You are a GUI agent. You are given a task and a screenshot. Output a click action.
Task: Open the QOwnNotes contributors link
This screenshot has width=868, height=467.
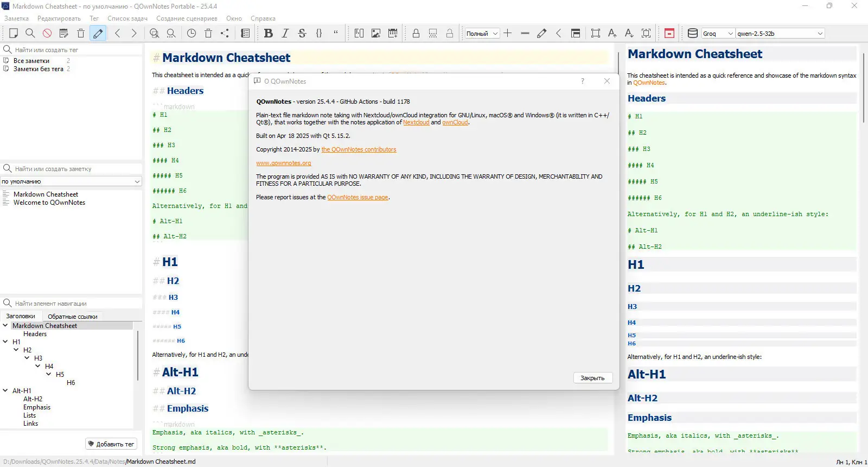[x=359, y=150]
